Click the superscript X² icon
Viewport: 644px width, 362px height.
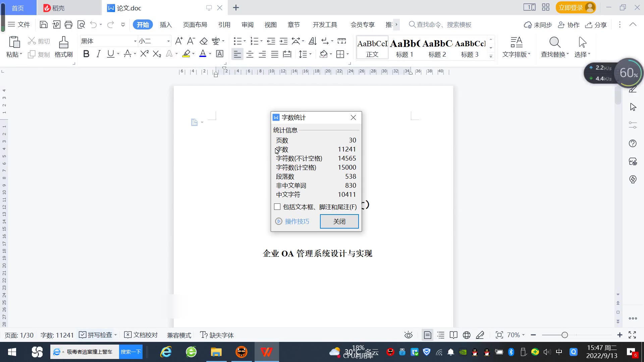[144, 54]
